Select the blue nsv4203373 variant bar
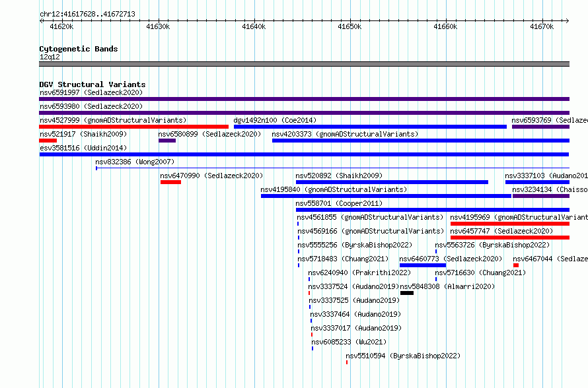 point(421,141)
